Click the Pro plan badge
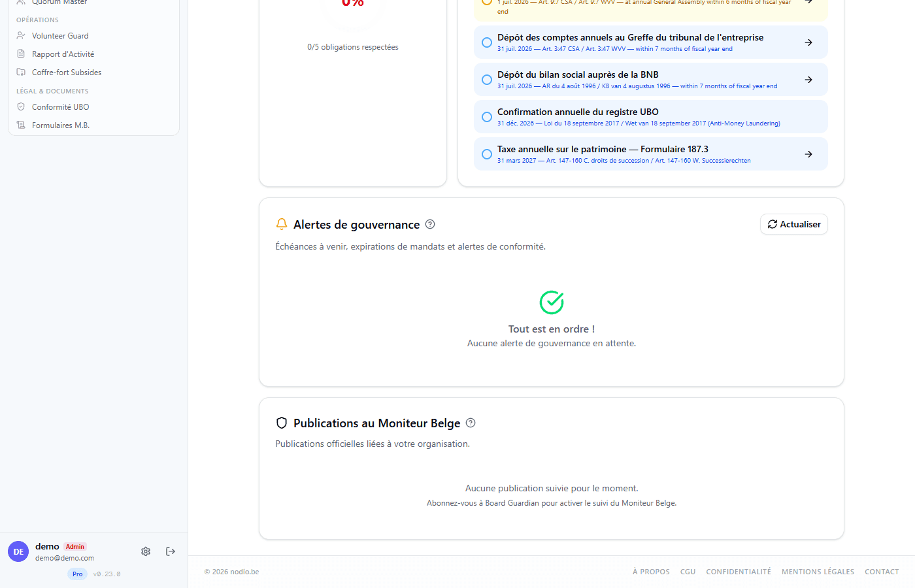The height and width of the screenshot is (588, 915). click(78, 574)
